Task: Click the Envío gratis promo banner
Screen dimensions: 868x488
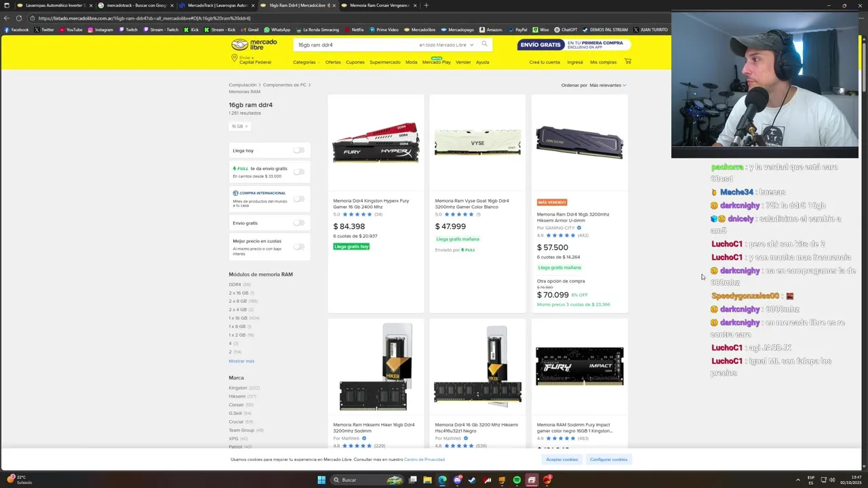Action: pyautogui.click(x=574, y=45)
